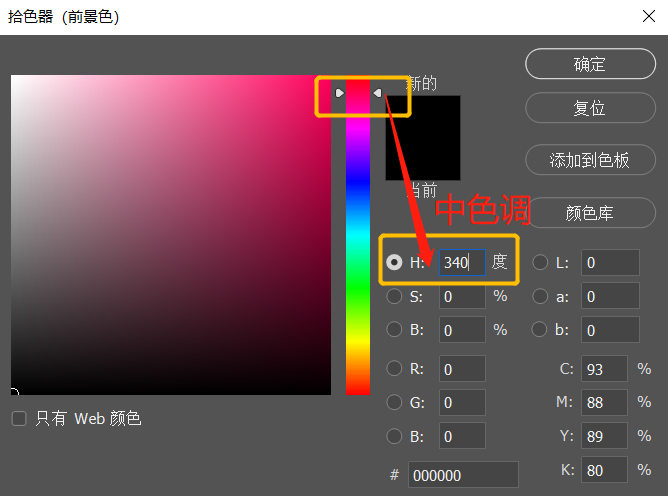
Task: Click the L value input field
Action: [610, 262]
